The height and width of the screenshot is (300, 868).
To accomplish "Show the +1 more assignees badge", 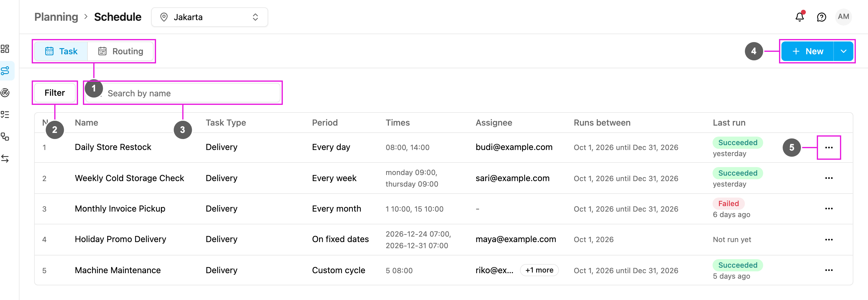I will pos(539,270).
